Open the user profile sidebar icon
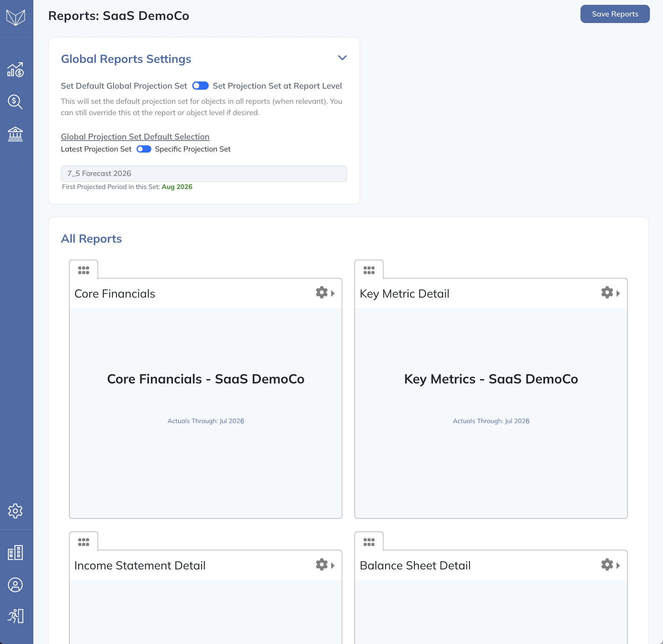This screenshot has height=644, width=663. pyautogui.click(x=15, y=585)
